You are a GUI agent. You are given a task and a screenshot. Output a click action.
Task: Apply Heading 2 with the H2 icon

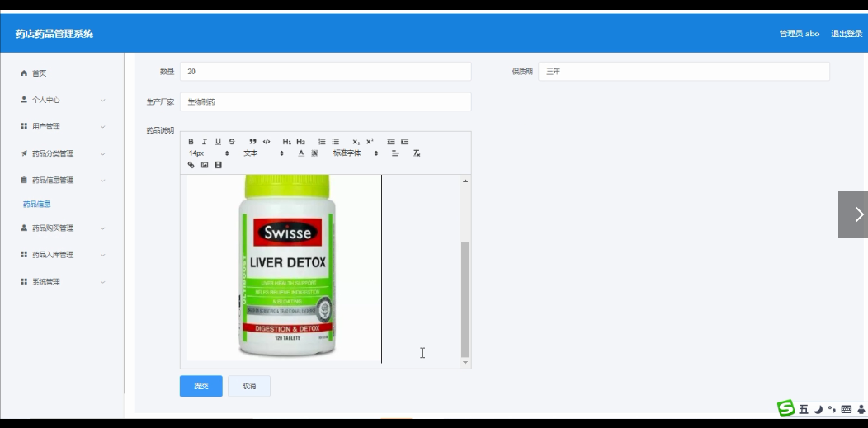click(300, 142)
